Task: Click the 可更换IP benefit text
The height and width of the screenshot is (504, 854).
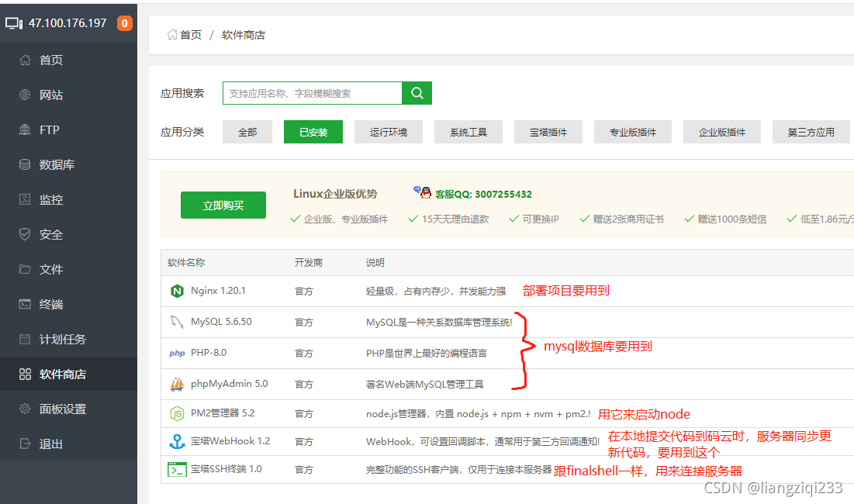Action: [x=541, y=219]
